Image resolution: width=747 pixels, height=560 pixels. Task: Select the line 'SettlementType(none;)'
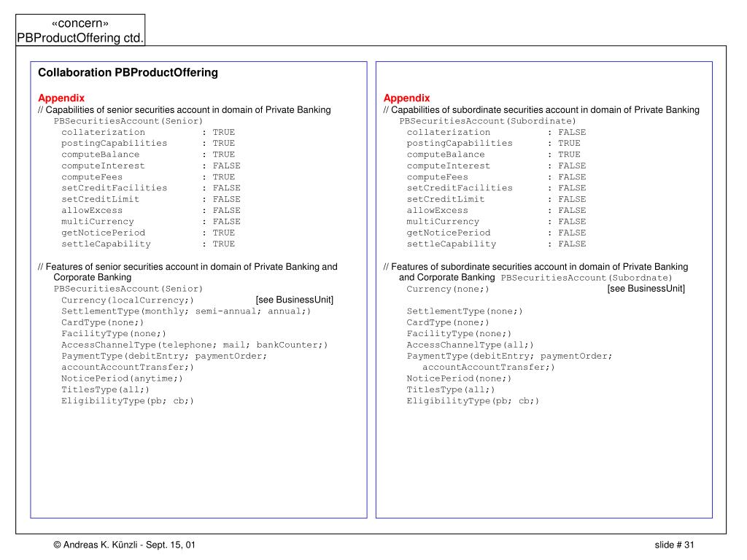coord(465,311)
